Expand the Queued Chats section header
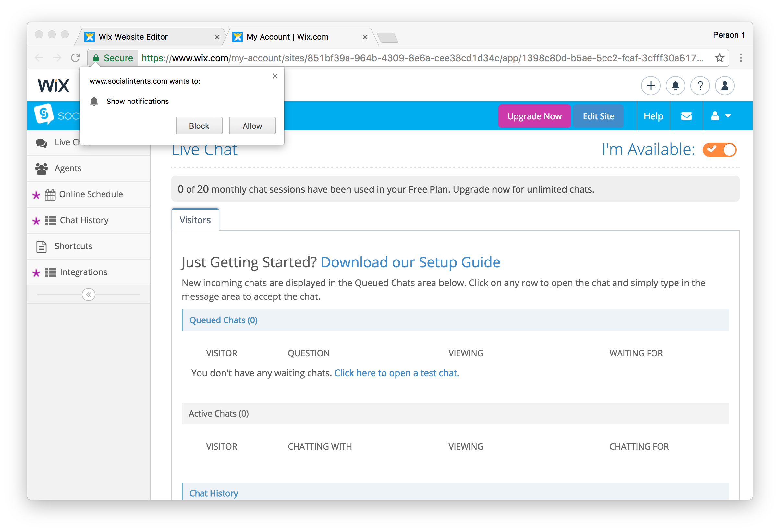Viewport: 780px width, 532px height. [223, 320]
